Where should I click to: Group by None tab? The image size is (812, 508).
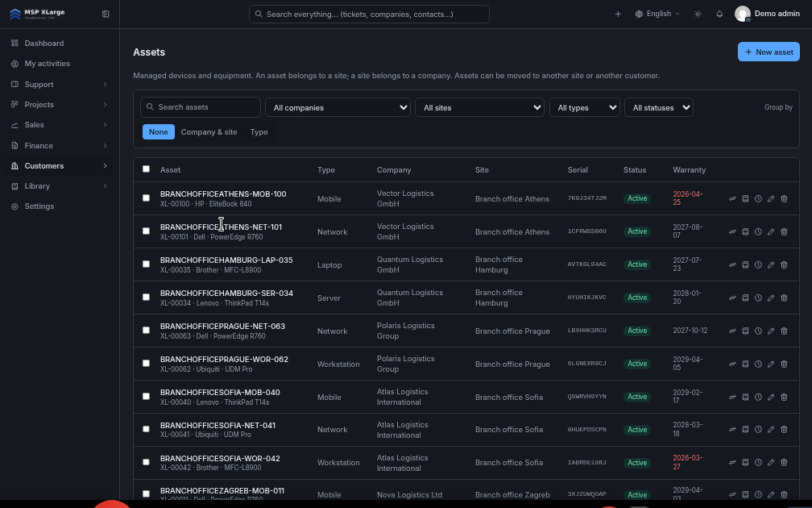coord(159,131)
